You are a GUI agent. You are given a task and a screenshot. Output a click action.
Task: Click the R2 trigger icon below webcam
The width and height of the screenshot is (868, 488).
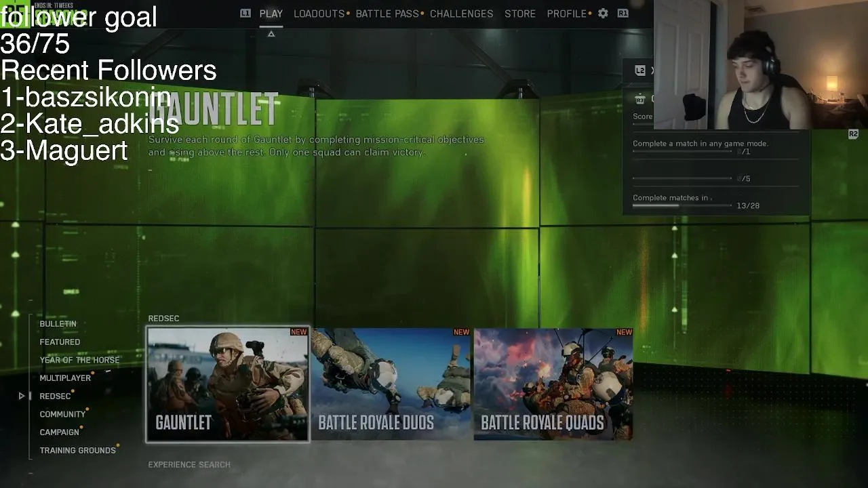853,134
